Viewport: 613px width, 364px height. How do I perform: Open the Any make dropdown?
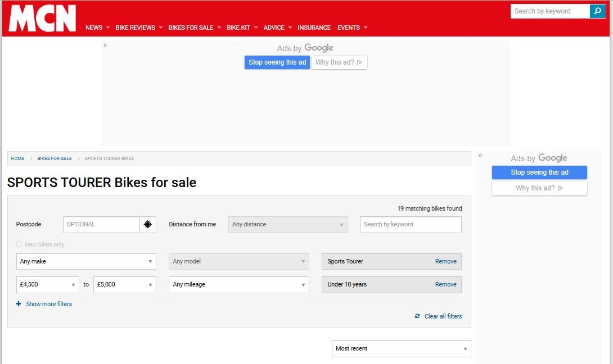[86, 262]
